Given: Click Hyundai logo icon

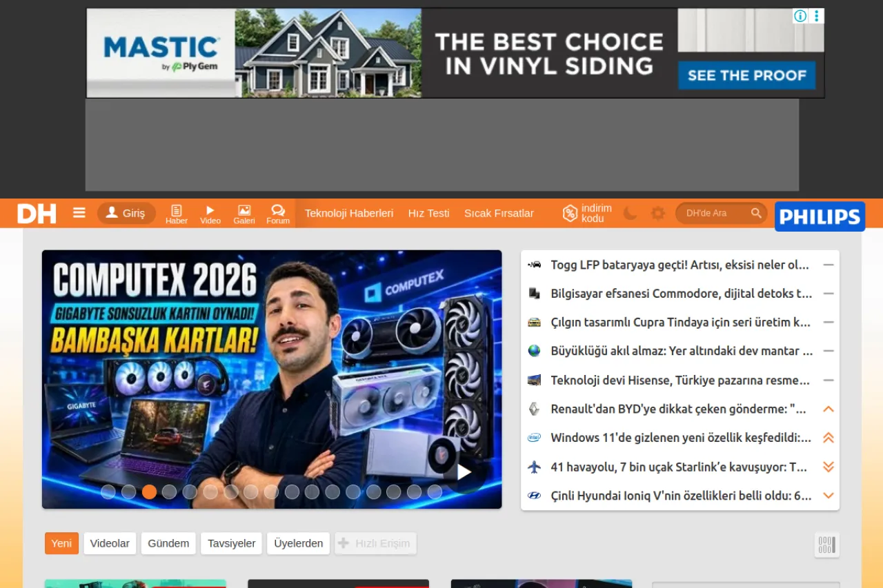Looking at the screenshot, I should pos(534,496).
